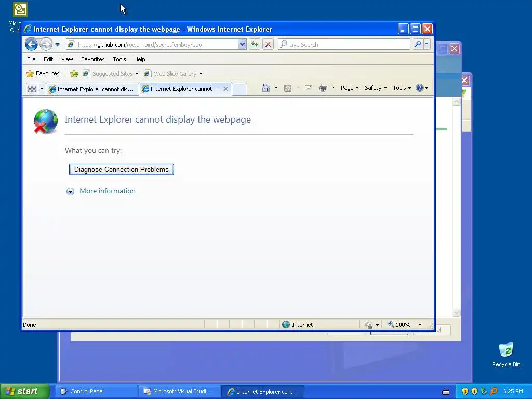Image resolution: width=532 pixels, height=399 pixels.
Task: Click the Add to Favorites Bar star icon
Action: (x=74, y=74)
